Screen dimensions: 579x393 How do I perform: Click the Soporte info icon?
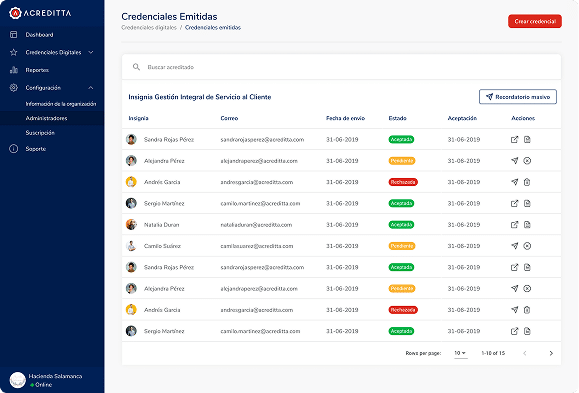14,149
